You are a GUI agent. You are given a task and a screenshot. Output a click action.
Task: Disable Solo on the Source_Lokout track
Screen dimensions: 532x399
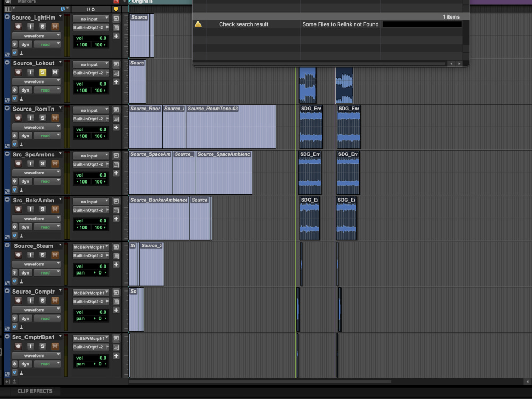point(43,73)
